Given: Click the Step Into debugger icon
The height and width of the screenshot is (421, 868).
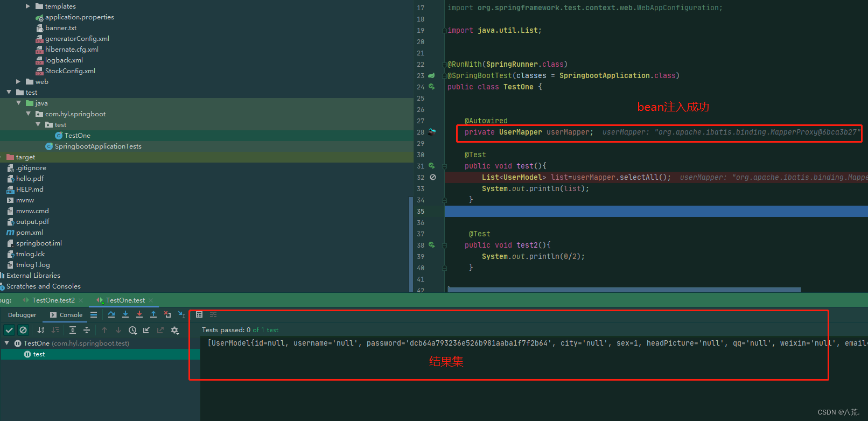Looking at the screenshot, I should [x=125, y=314].
